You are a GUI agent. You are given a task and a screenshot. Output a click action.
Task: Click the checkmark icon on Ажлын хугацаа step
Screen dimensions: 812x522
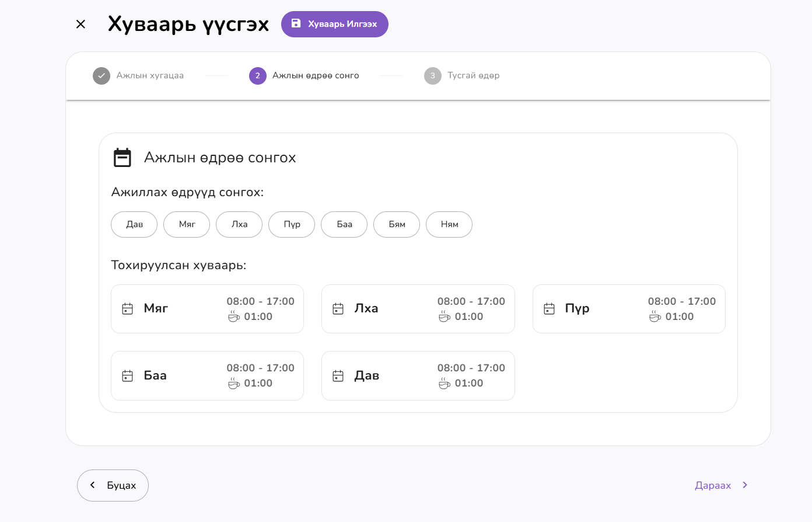point(101,75)
